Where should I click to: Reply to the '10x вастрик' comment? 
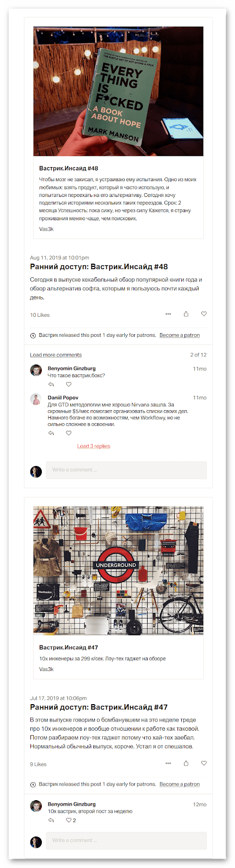(51, 820)
